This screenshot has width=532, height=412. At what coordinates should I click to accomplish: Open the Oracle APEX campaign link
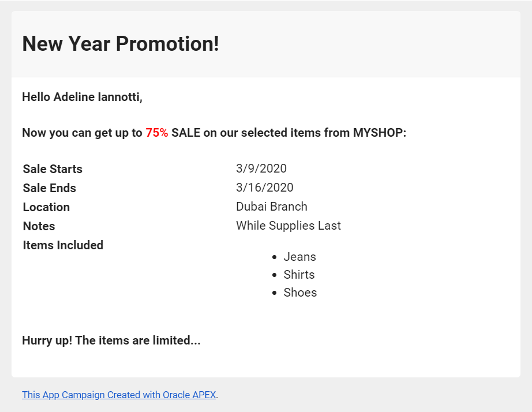(119, 395)
